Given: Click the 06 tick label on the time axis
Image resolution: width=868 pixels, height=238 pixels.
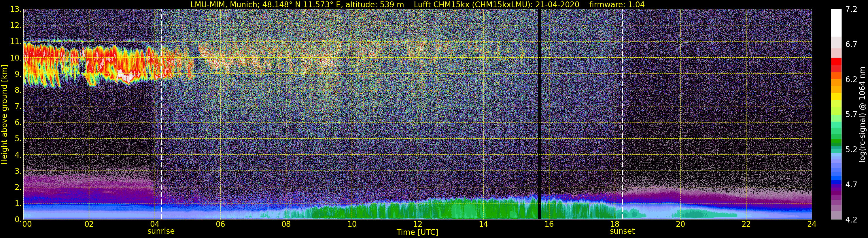Looking at the screenshot, I should pyautogui.click(x=220, y=224).
